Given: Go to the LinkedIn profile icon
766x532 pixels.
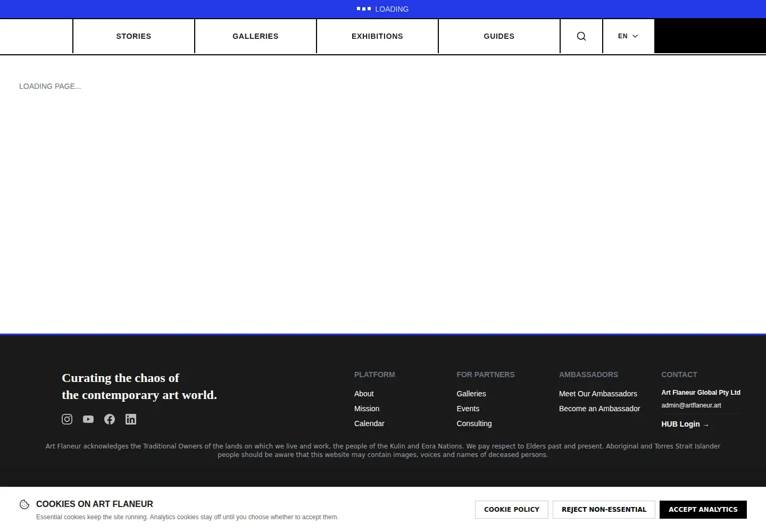Looking at the screenshot, I should click(131, 419).
